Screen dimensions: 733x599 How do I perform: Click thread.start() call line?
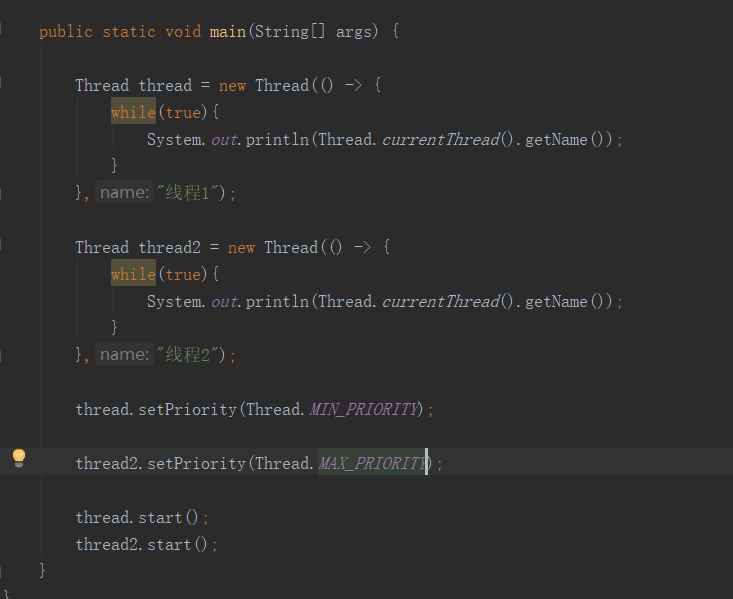point(142,517)
